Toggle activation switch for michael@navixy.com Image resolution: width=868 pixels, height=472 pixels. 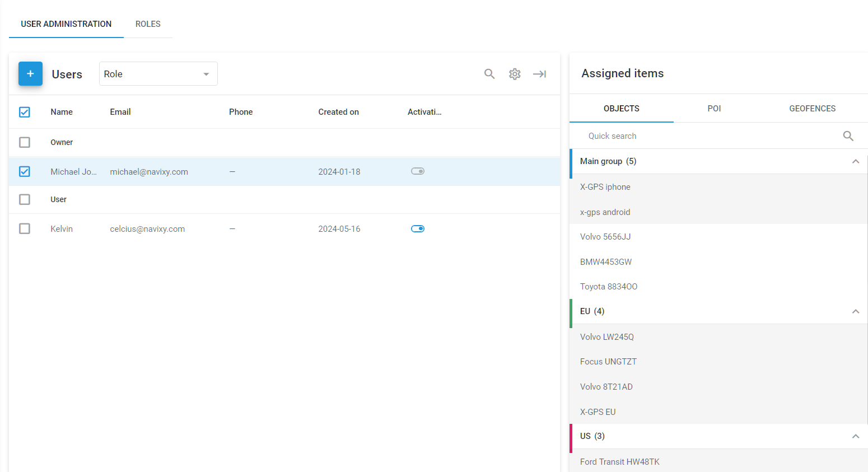[x=418, y=171]
